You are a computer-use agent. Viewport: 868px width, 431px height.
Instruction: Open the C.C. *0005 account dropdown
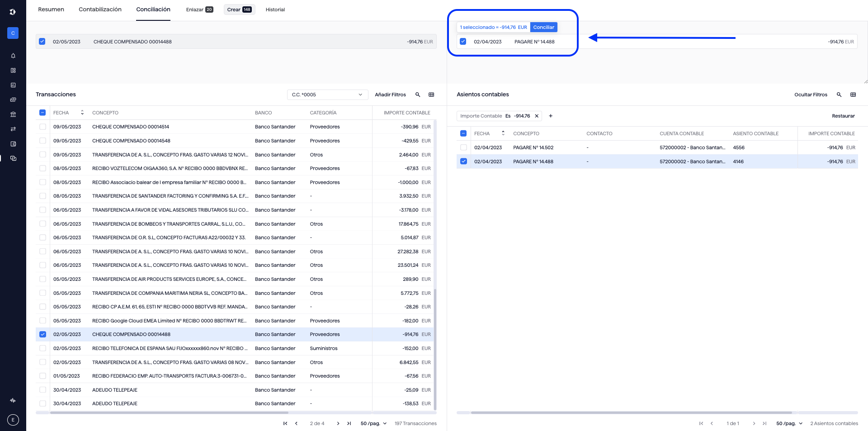tap(327, 95)
